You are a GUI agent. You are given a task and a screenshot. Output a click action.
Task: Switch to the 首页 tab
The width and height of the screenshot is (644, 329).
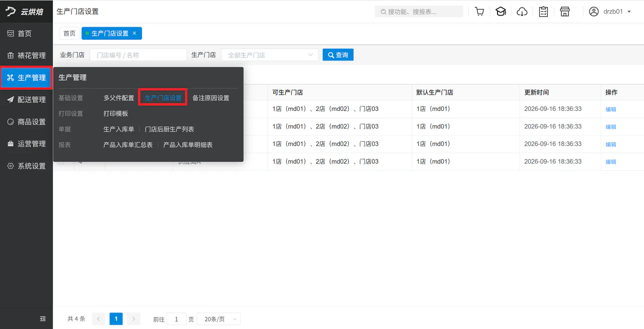coord(69,33)
